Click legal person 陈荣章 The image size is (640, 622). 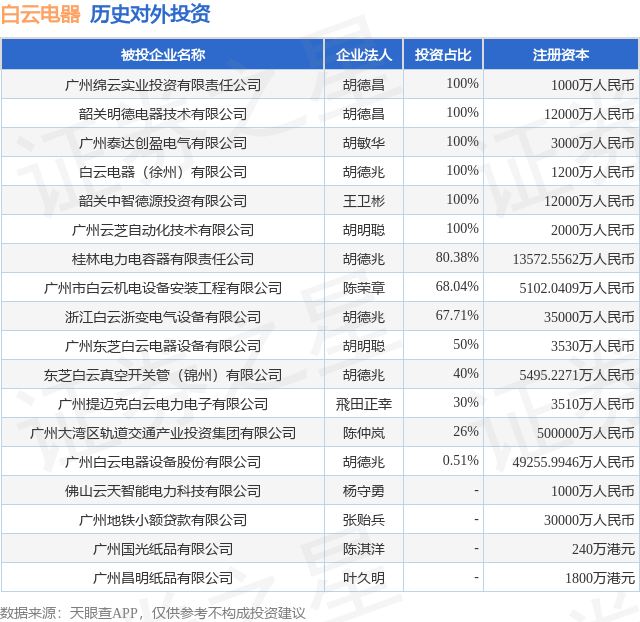click(x=364, y=288)
